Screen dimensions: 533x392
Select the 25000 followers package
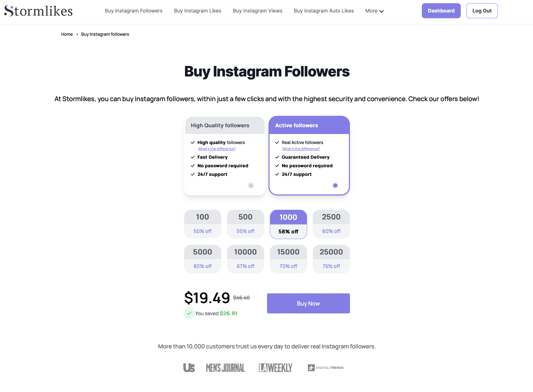(331, 259)
